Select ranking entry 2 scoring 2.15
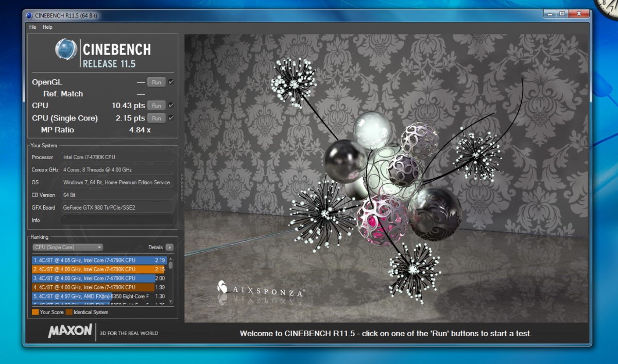This screenshot has width=618, height=364. [99, 269]
